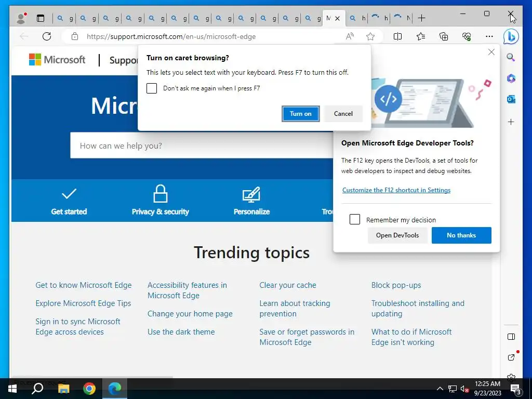This screenshot has width=532, height=399.
Task: Click the Microsoft logo
Action: (57, 60)
